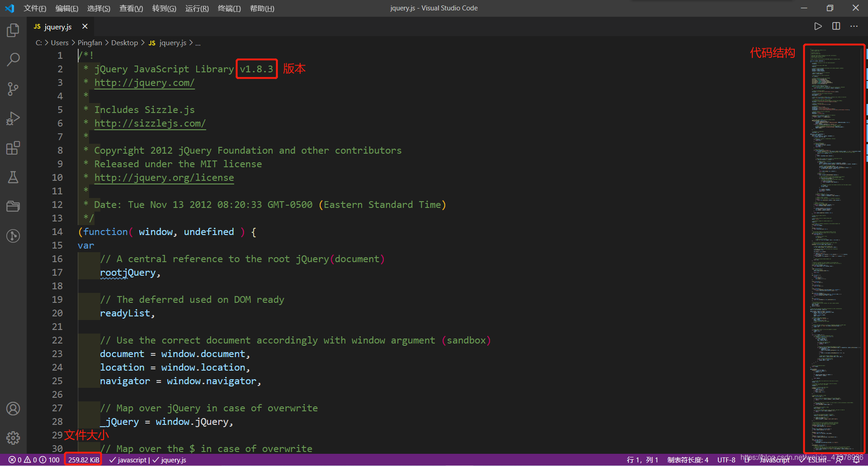Click the 制表符长度: 4 indentation setting
This screenshot has width=868, height=466.
688,460
